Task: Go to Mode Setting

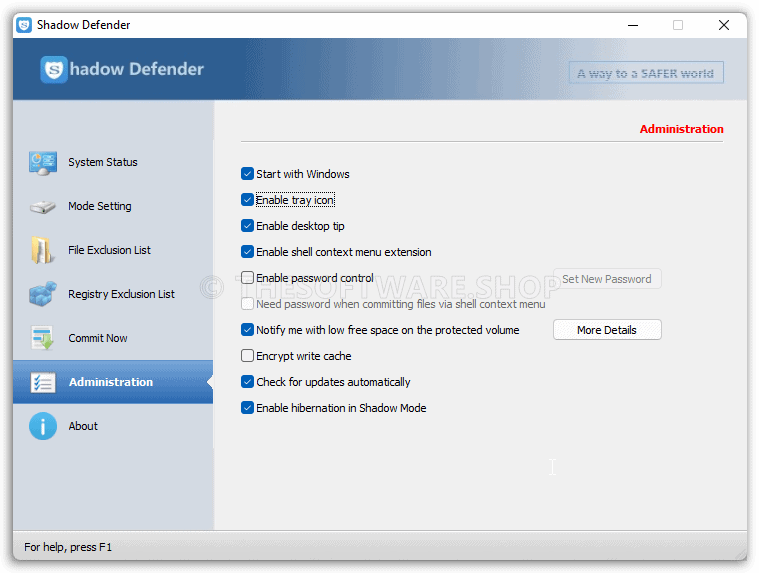Action: coord(100,206)
